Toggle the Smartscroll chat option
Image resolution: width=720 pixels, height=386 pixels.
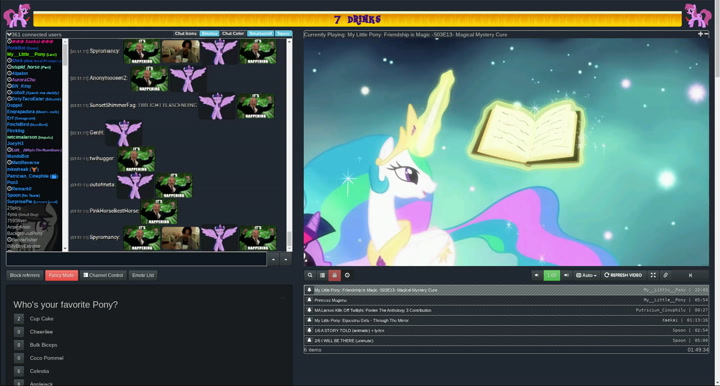[260, 34]
